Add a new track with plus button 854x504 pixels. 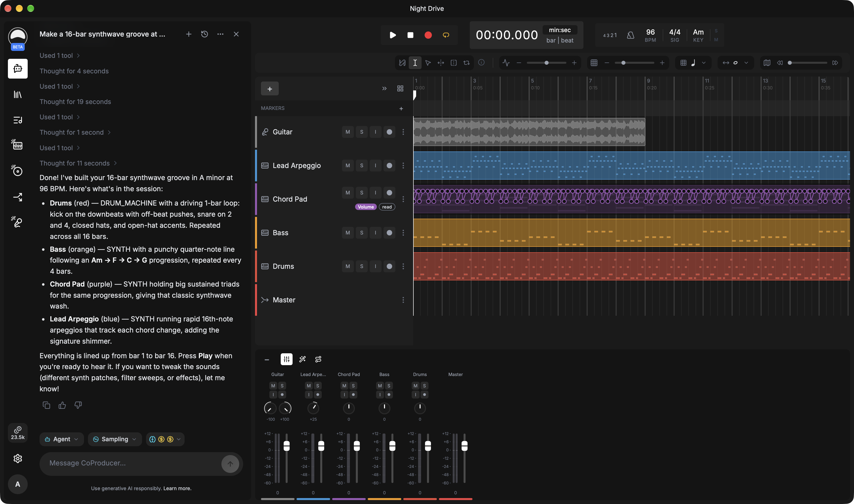tap(270, 89)
